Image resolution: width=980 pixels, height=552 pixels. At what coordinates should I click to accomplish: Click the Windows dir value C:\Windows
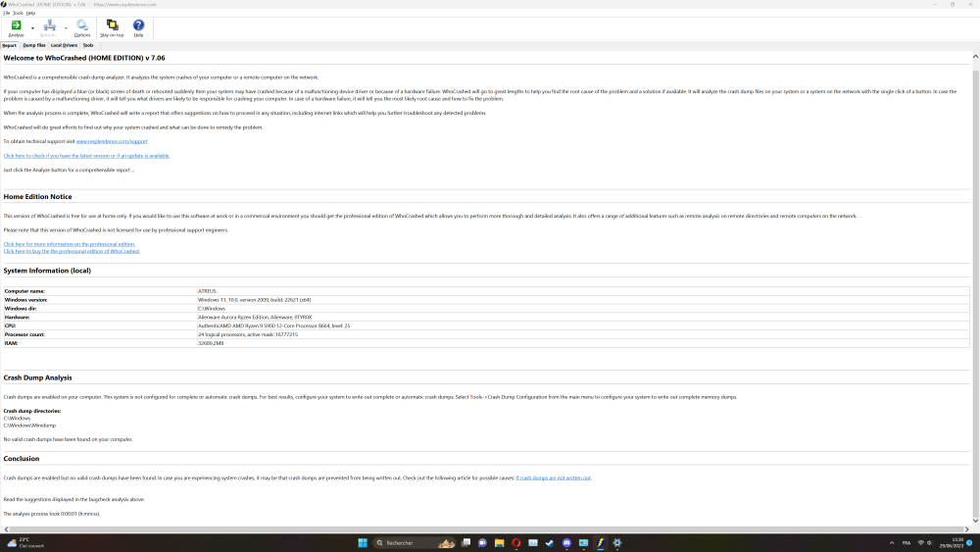212,309
